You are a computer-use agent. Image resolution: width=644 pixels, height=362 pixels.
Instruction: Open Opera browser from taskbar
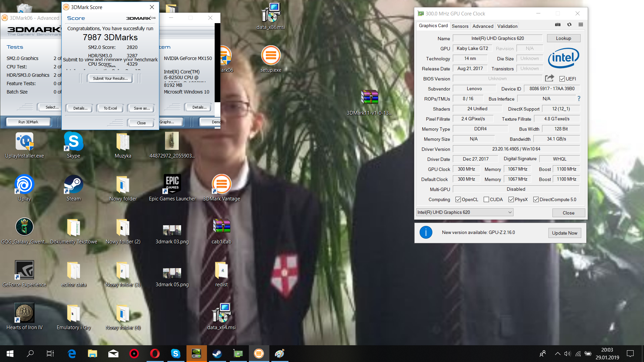pyautogui.click(x=155, y=354)
